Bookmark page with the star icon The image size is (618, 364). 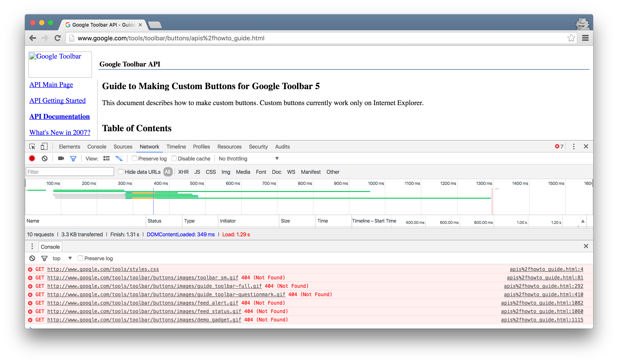point(571,38)
